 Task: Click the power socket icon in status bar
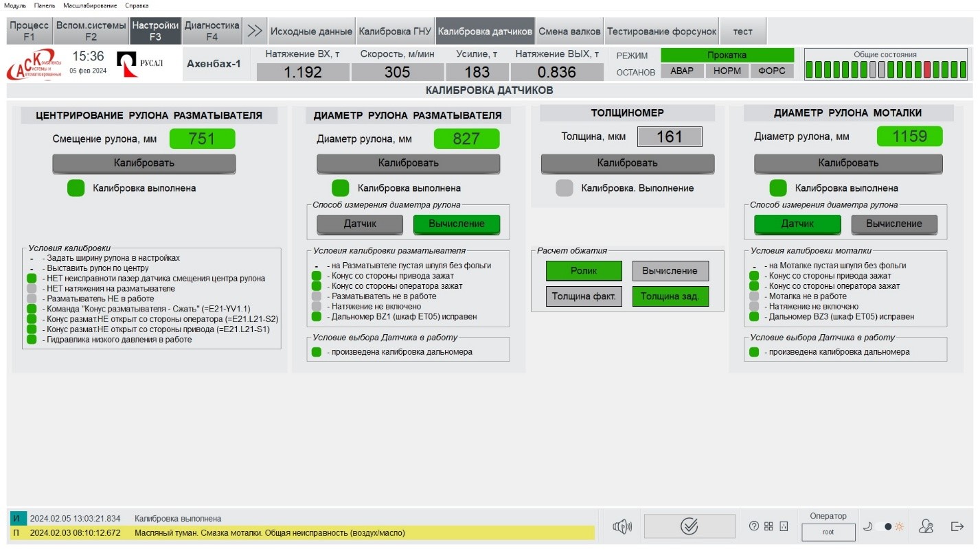pos(784,526)
